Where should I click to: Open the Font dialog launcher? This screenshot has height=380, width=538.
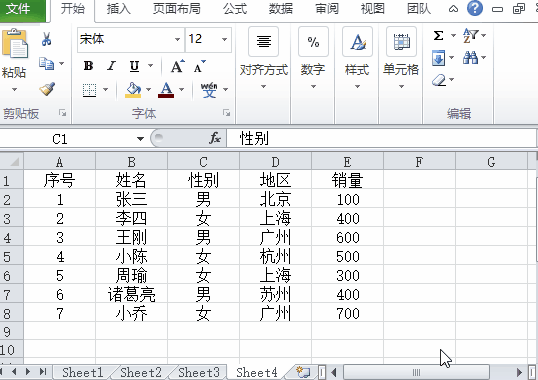pyautogui.click(x=226, y=112)
